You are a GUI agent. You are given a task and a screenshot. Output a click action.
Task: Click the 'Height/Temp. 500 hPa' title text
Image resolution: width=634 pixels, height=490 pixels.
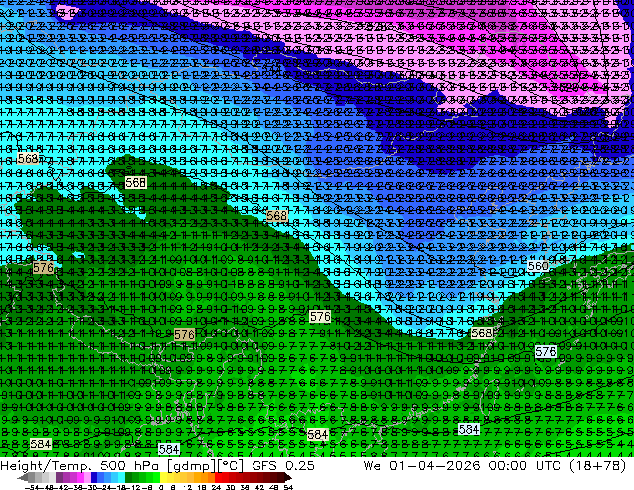coord(82,466)
